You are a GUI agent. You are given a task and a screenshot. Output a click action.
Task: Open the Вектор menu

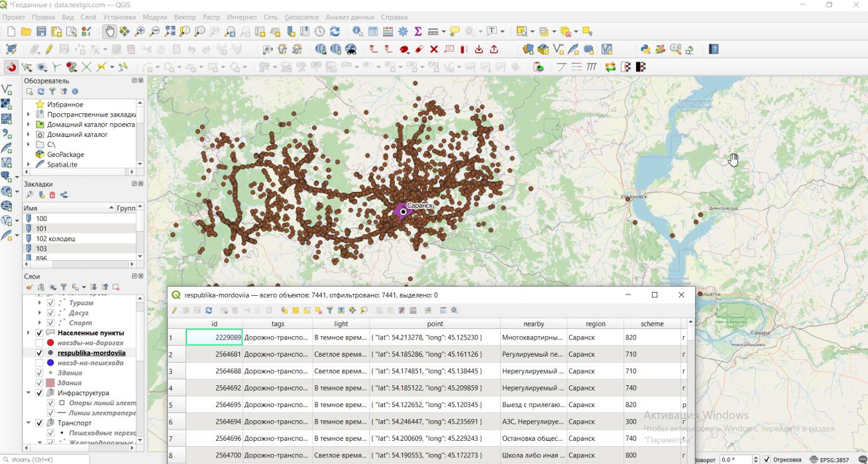click(185, 17)
